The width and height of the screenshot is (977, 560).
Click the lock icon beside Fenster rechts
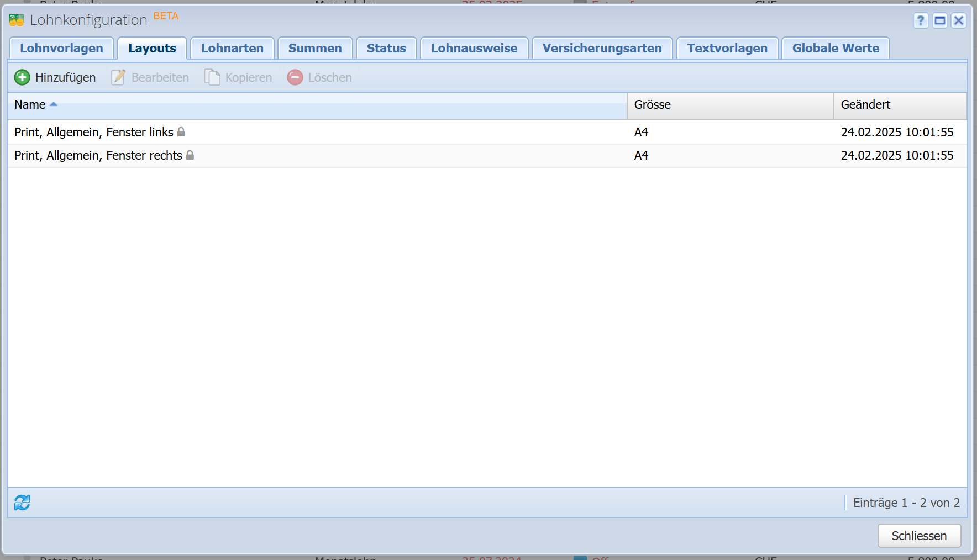click(x=190, y=155)
